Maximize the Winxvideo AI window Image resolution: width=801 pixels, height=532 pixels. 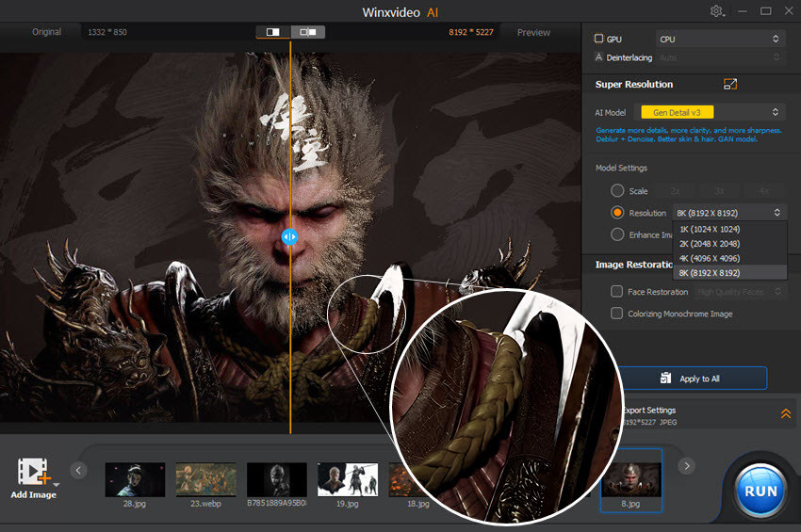click(x=766, y=11)
